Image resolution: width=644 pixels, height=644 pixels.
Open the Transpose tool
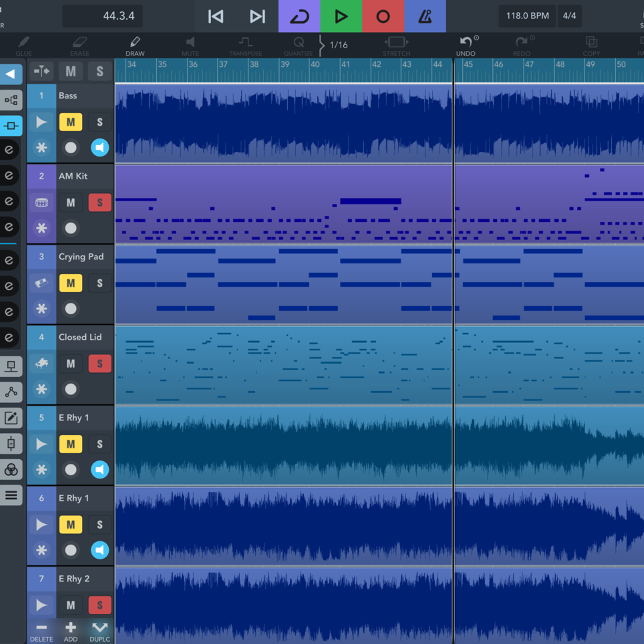[x=246, y=46]
